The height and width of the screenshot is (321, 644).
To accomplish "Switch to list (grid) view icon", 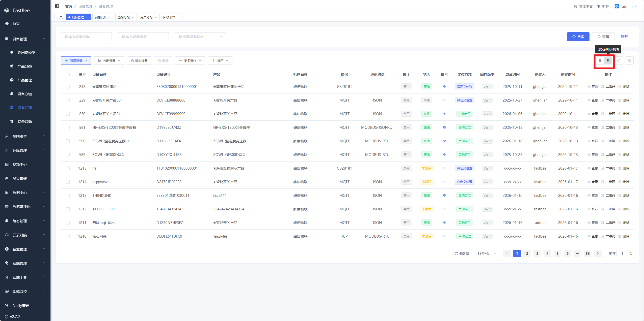I will 608,60.
